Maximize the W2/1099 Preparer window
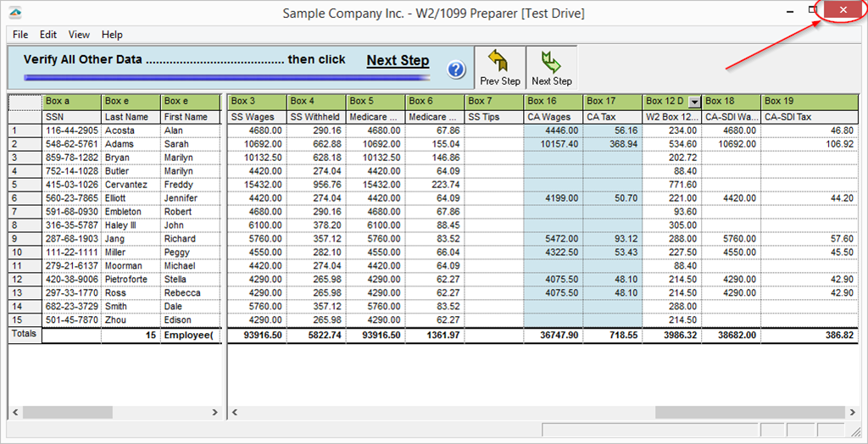Image resolution: width=868 pixels, height=444 pixels. tap(812, 10)
